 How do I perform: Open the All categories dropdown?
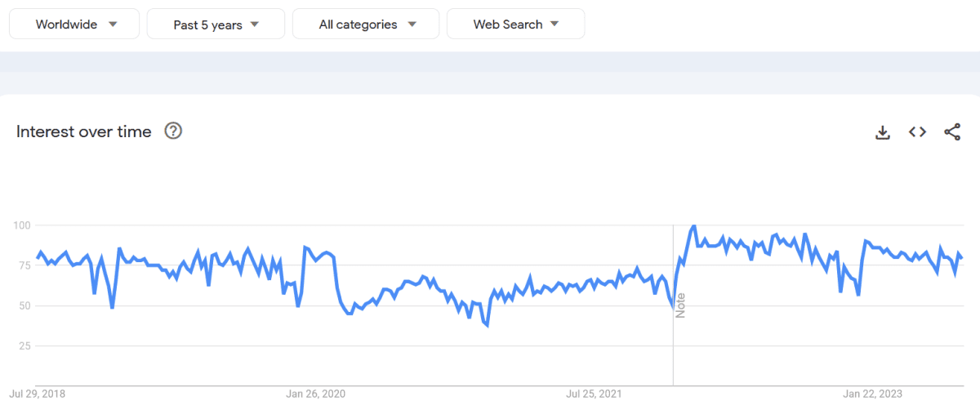366,24
